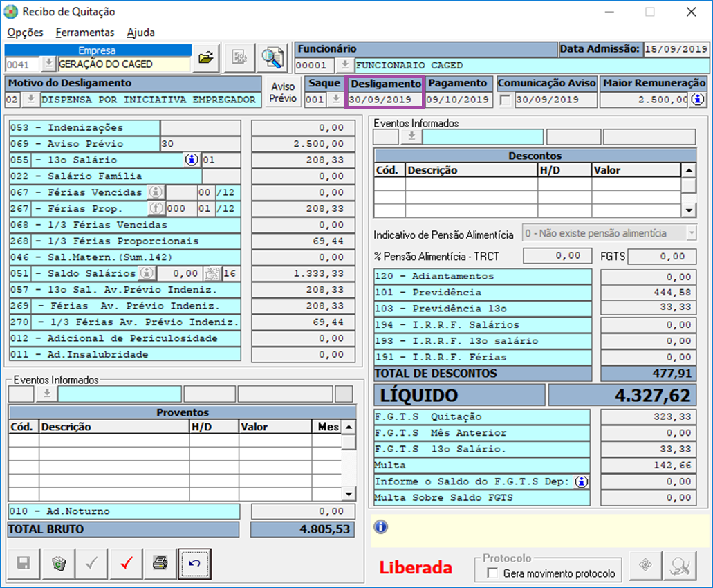Open Descontos Eventos Informados lookup arrow
Image resolution: width=713 pixels, height=588 pixels.
click(x=411, y=136)
